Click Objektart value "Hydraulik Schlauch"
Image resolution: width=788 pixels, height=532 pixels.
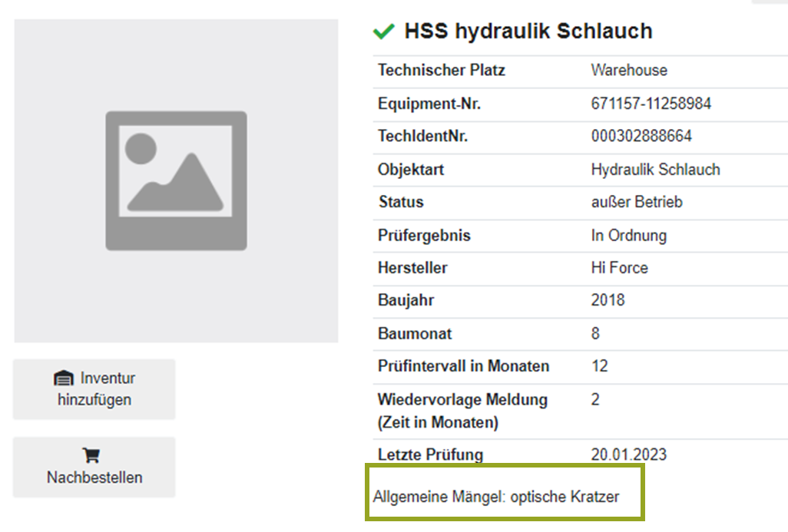point(655,170)
